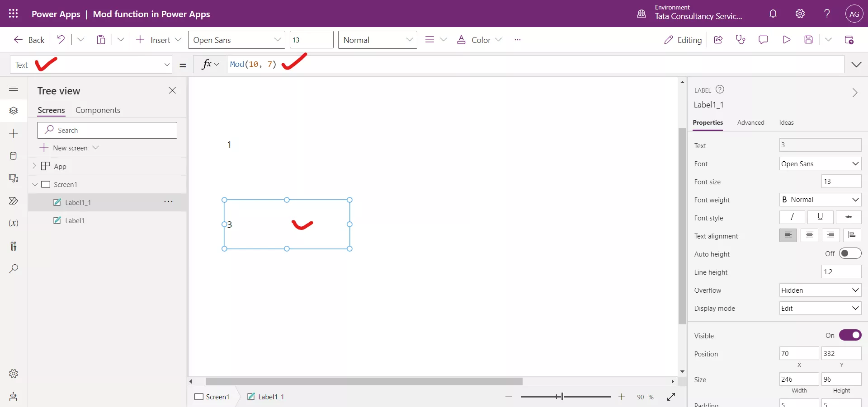This screenshot has height=407, width=868.
Task: Switch to the Components tab
Action: [x=98, y=110]
